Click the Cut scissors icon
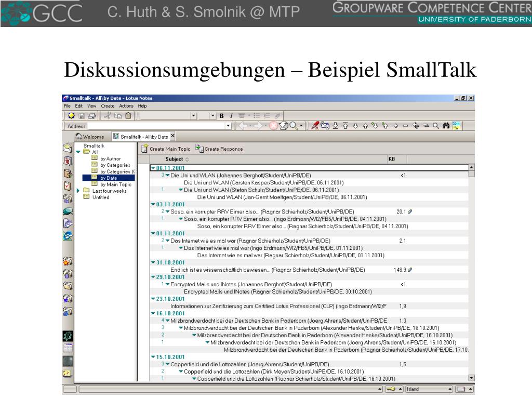 [108, 116]
